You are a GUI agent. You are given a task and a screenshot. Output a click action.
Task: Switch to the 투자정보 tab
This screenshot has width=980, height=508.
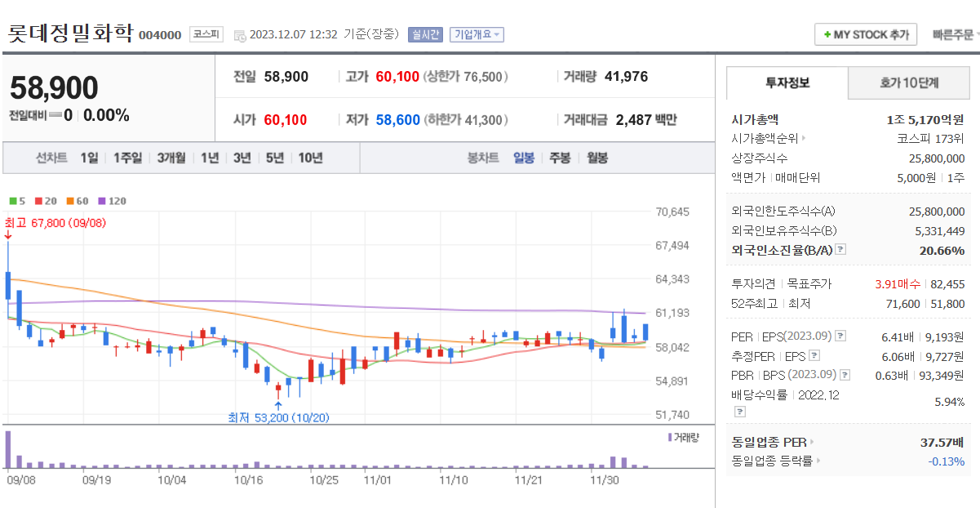[787, 82]
